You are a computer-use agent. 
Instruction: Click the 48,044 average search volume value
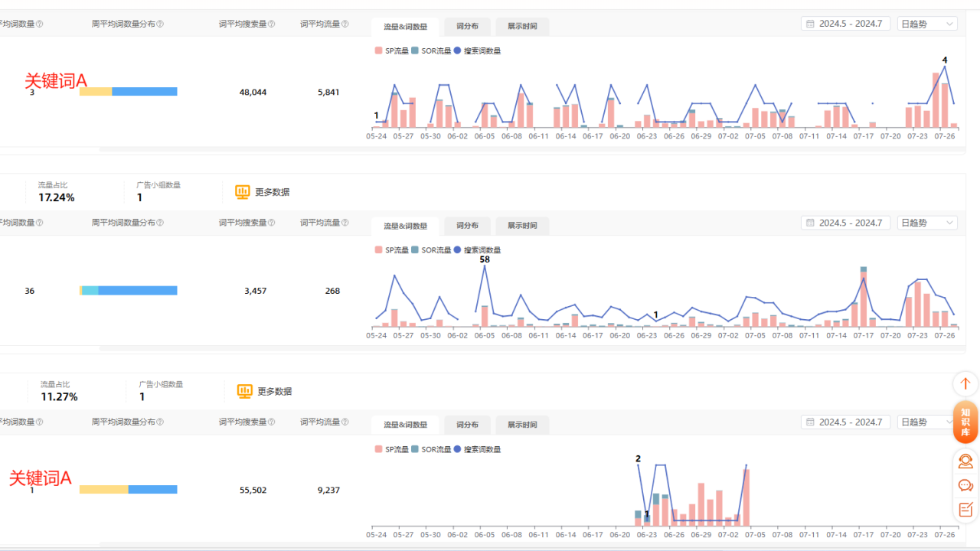tap(253, 92)
